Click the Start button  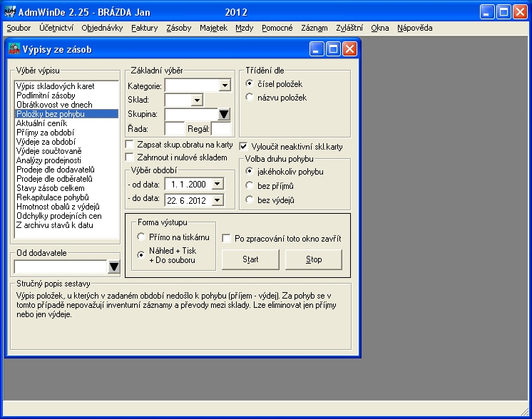tap(250, 259)
